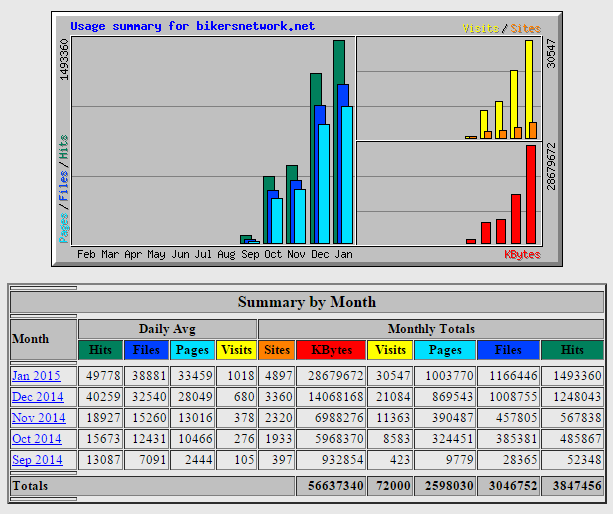
Task: Click the Nov 2014 KBytes value 6988276
Action: point(339,417)
